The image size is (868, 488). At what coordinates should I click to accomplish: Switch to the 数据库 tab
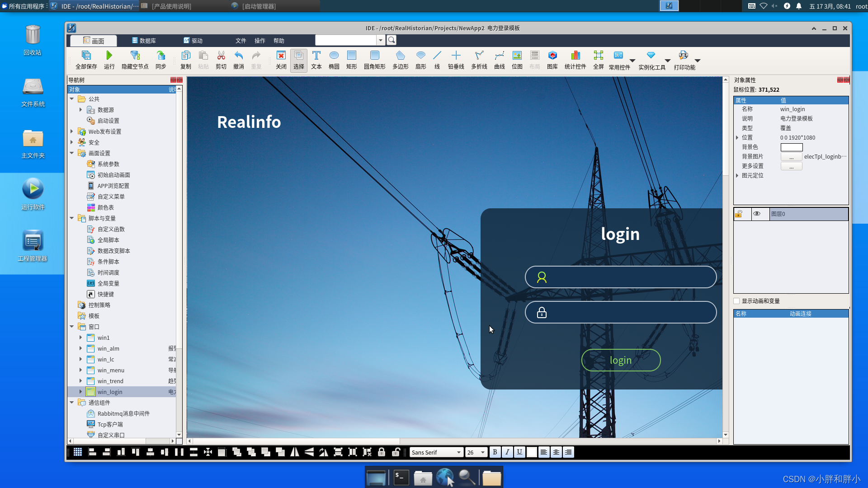tap(144, 41)
